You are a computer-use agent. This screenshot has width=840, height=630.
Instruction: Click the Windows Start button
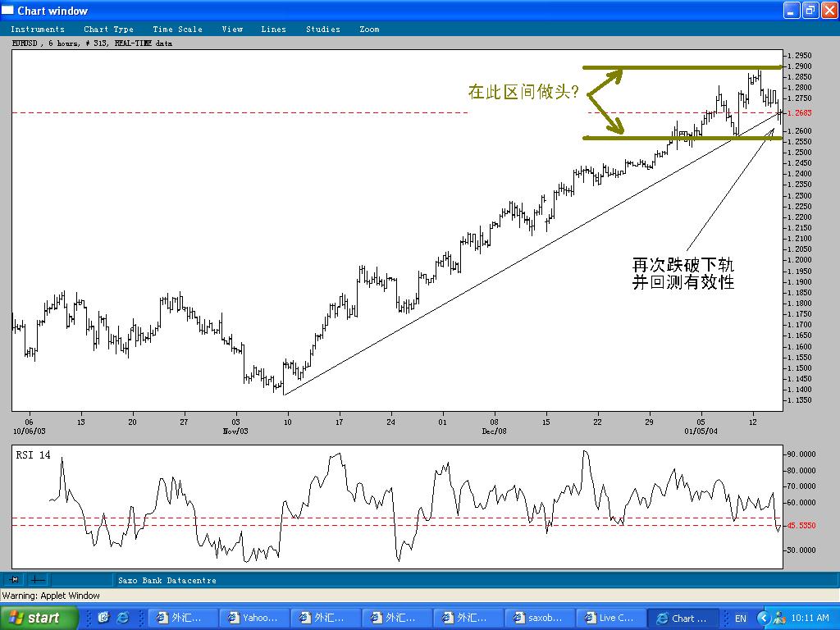(x=39, y=618)
